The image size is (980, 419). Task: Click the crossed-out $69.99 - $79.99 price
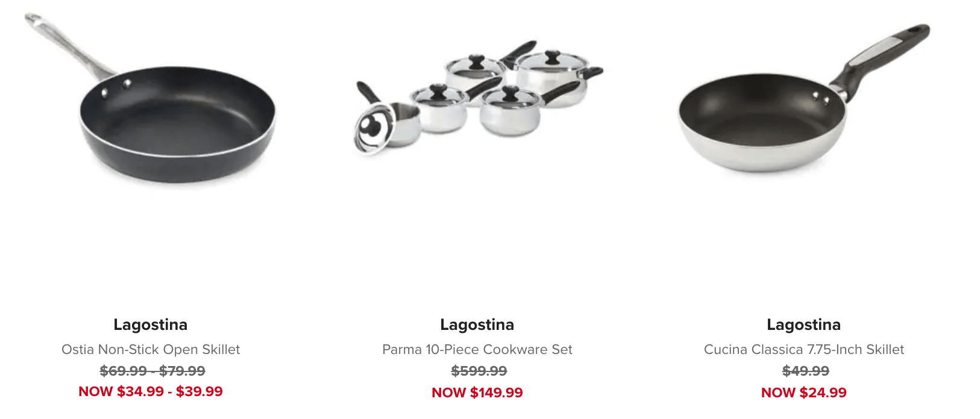(x=152, y=371)
